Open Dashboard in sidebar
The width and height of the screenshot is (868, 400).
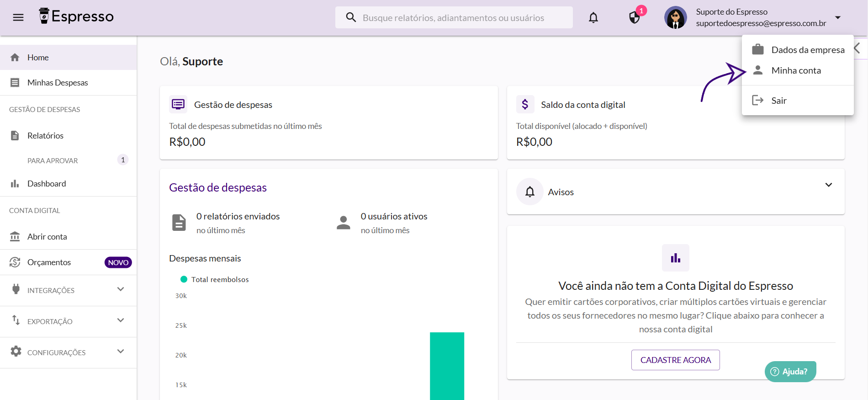point(69,183)
